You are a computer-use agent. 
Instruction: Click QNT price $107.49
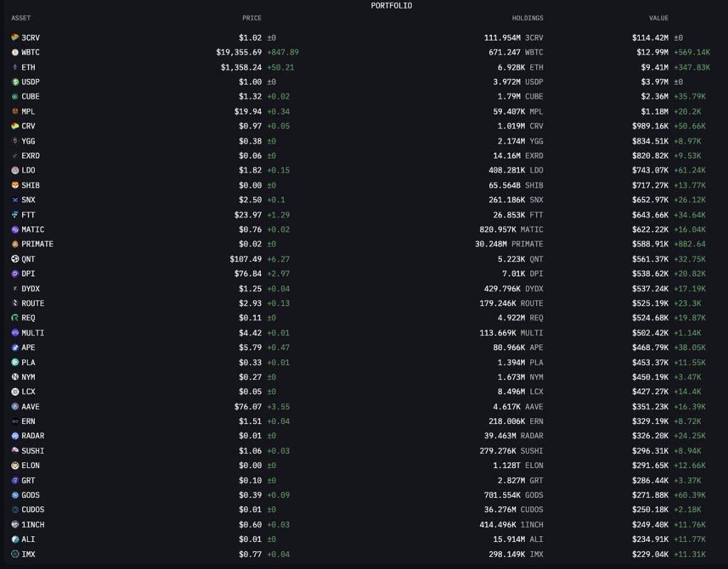tap(245, 259)
